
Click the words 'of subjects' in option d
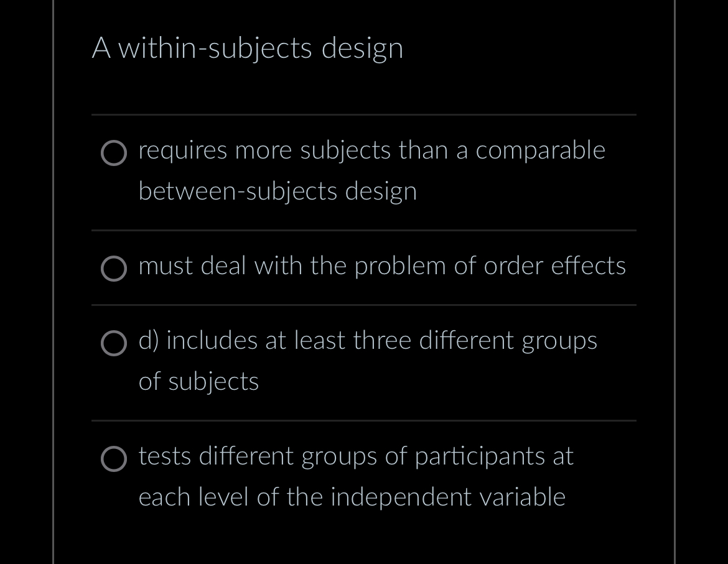click(x=198, y=381)
